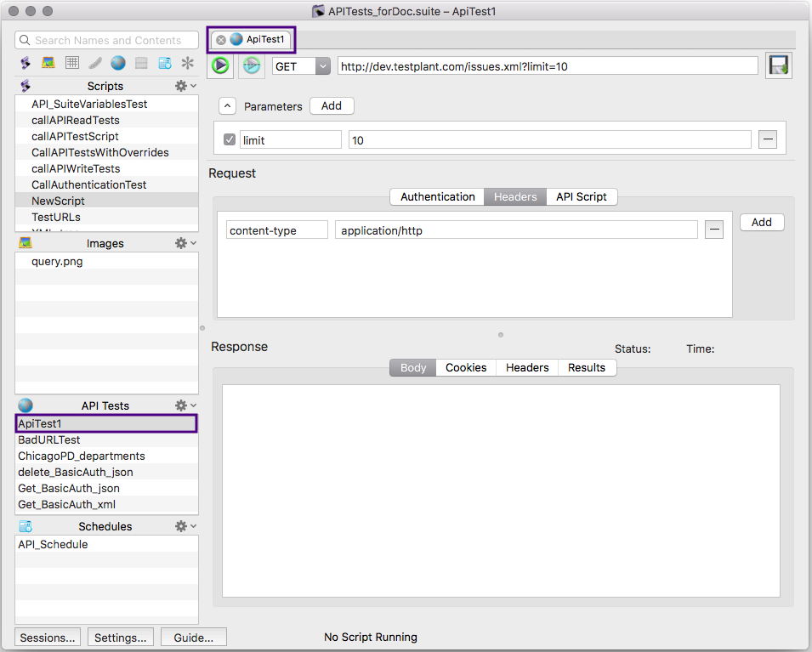The width and height of the screenshot is (812, 652).
Task: Switch to the response Cookies tab
Action: 466,368
